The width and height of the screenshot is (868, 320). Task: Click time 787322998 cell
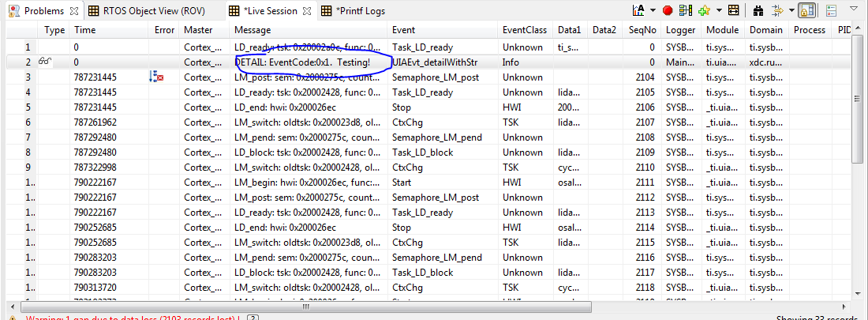pos(95,167)
